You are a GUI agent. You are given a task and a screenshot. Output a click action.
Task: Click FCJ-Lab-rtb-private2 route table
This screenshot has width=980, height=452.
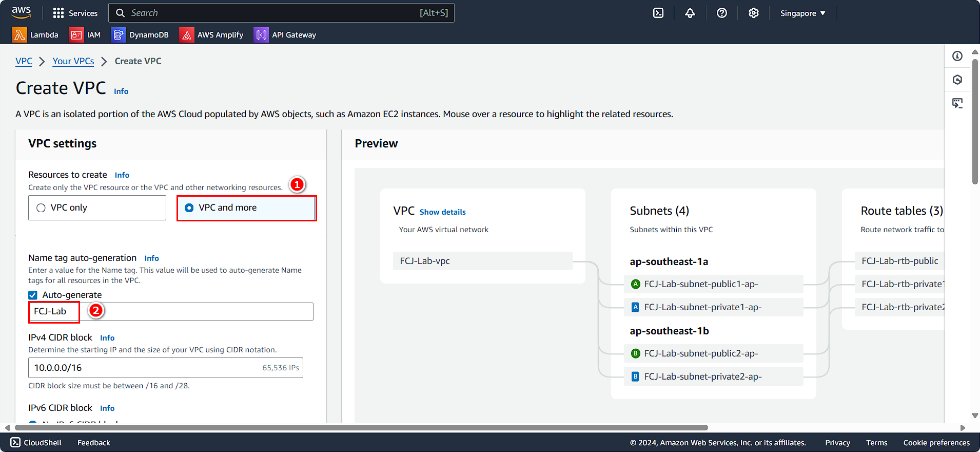click(900, 307)
